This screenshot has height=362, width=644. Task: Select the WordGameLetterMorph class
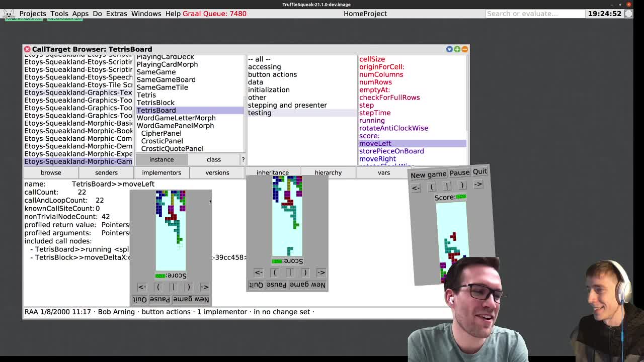(x=176, y=118)
